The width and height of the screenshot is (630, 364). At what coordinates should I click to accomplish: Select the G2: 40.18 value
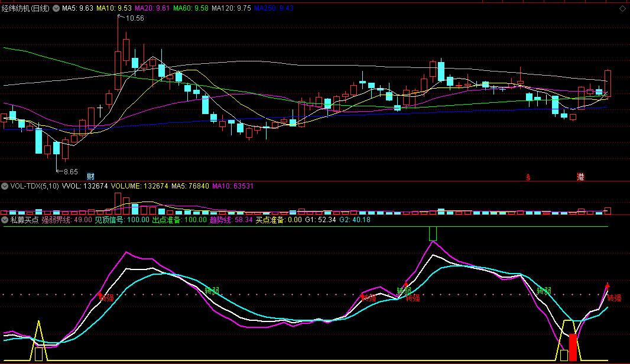tap(355, 220)
